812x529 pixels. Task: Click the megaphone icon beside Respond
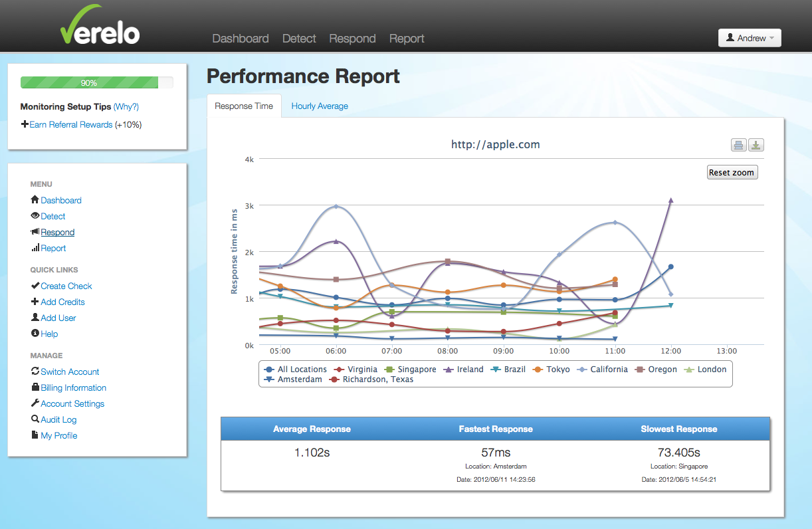[x=35, y=232]
